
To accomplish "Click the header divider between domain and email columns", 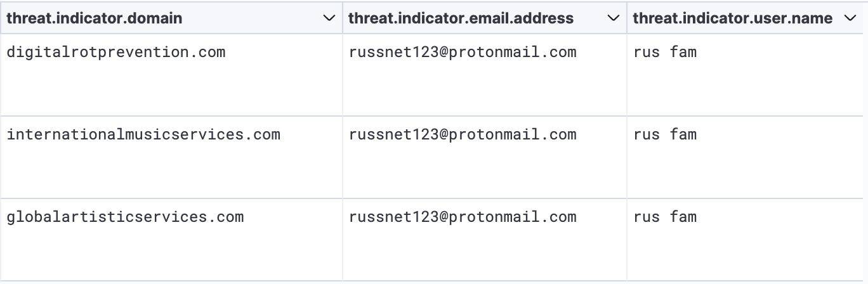I will click(x=343, y=18).
